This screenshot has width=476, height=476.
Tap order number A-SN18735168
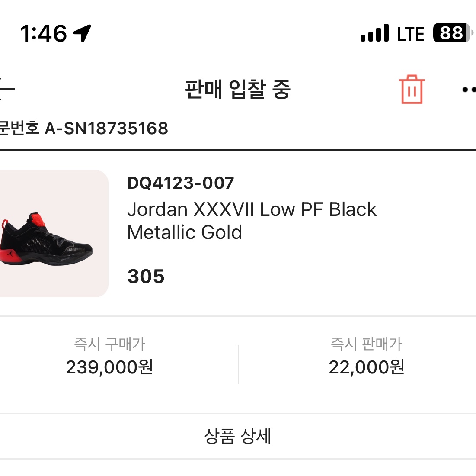click(107, 129)
